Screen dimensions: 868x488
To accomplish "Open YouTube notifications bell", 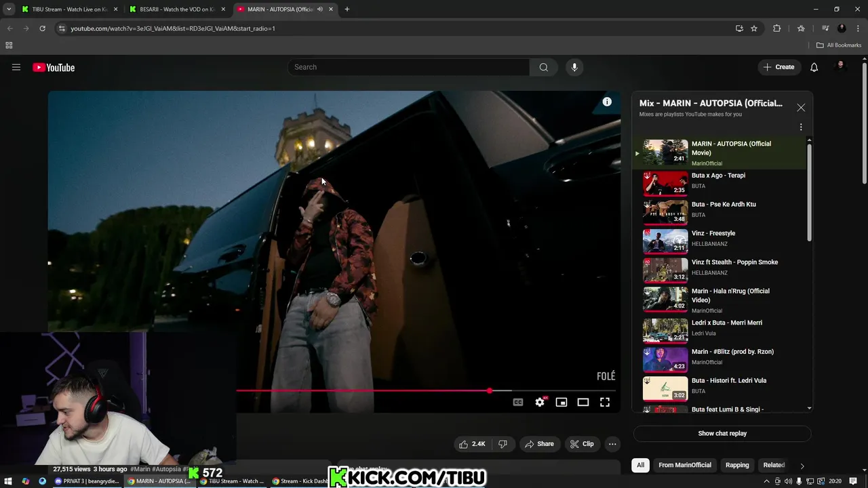I will click(814, 67).
